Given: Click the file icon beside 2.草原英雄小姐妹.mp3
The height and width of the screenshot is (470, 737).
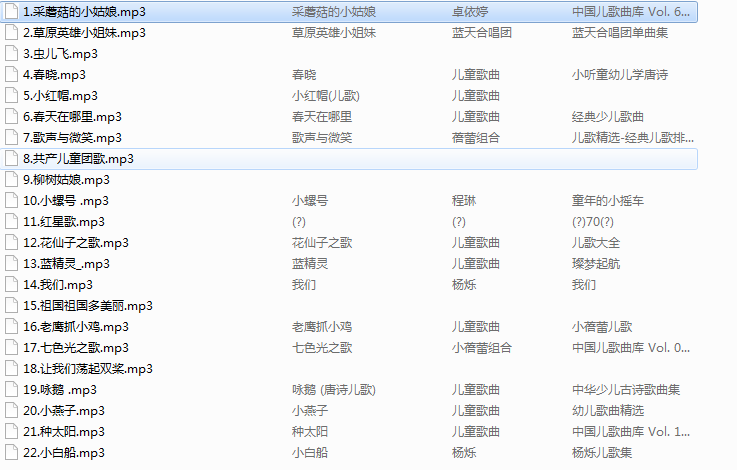Looking at the screenshot, I should (x=11, y=32).
